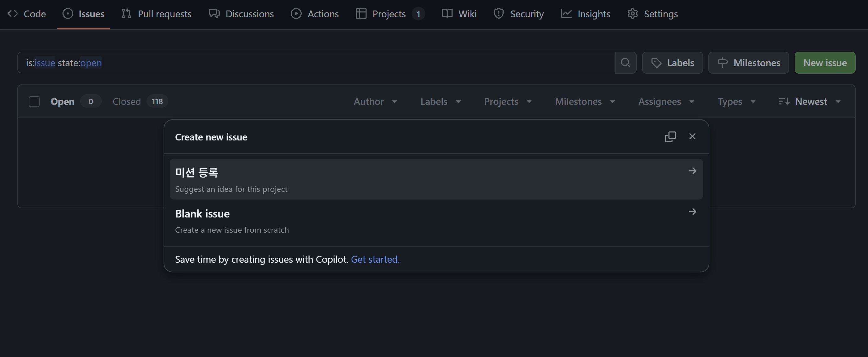Click the search magnifier icon button
The height and width of the screenshot is (357, 868).
[625, 63]
